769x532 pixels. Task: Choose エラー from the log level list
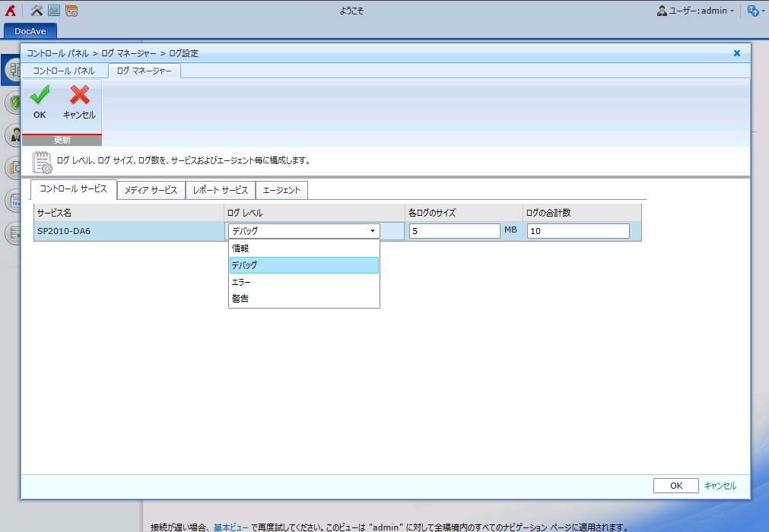304,282
